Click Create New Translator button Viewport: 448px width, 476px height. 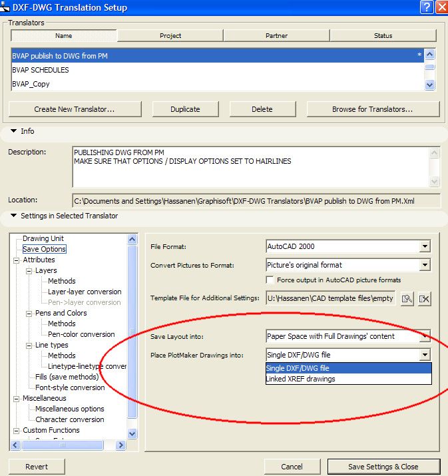coord(75,109)
